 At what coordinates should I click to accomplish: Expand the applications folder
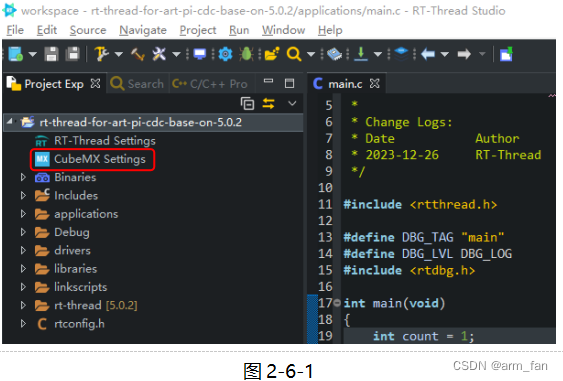(23, 214)
